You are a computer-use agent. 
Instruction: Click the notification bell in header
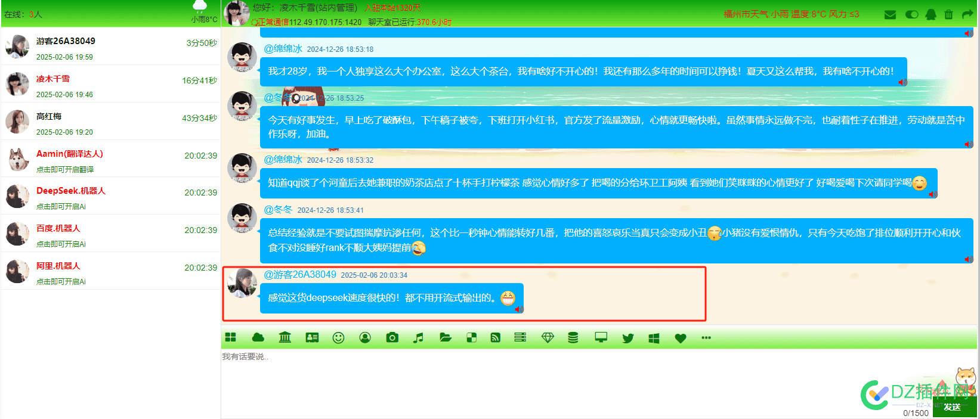coord(930,15)
